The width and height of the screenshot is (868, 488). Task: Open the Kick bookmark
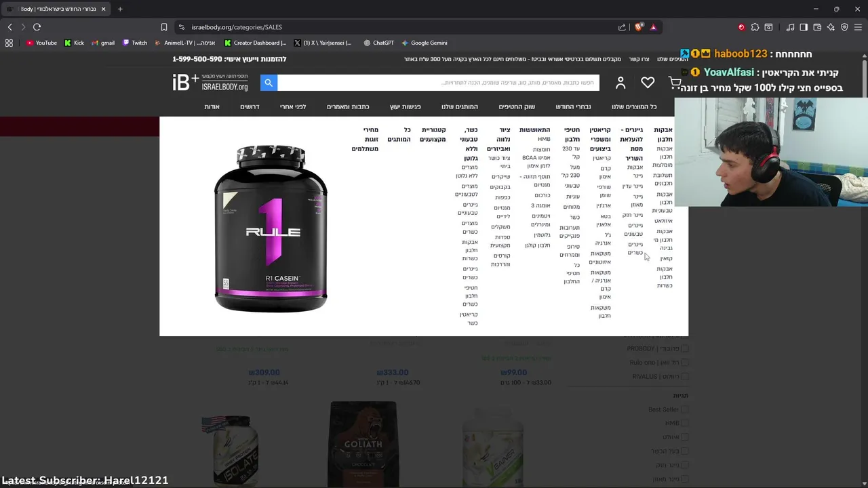point(74,43)
